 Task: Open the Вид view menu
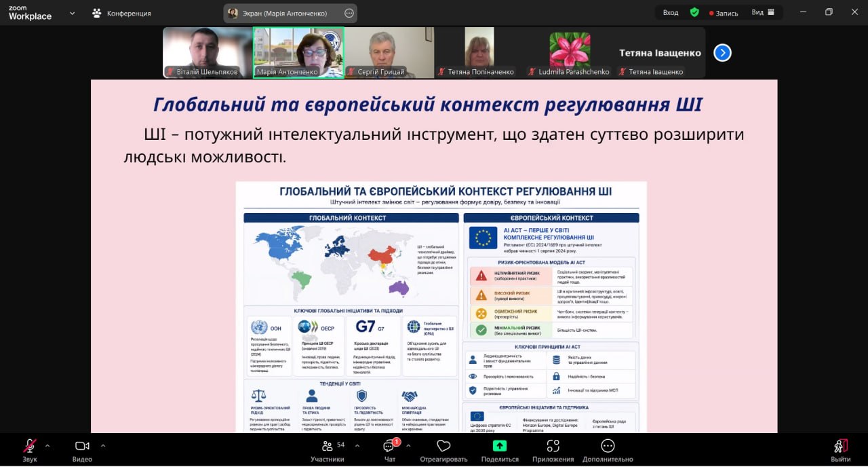click(x=762, y=12)
